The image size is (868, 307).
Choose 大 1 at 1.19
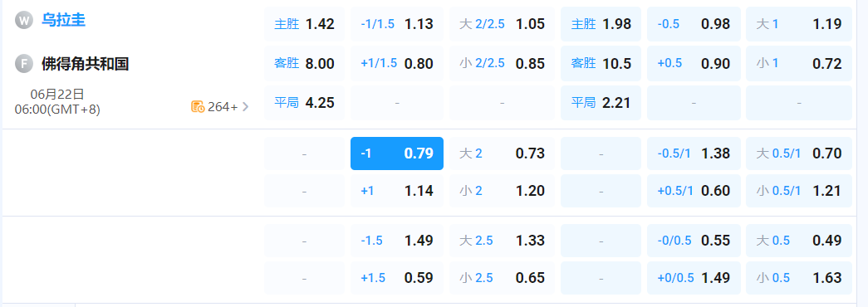click(799, 24)
